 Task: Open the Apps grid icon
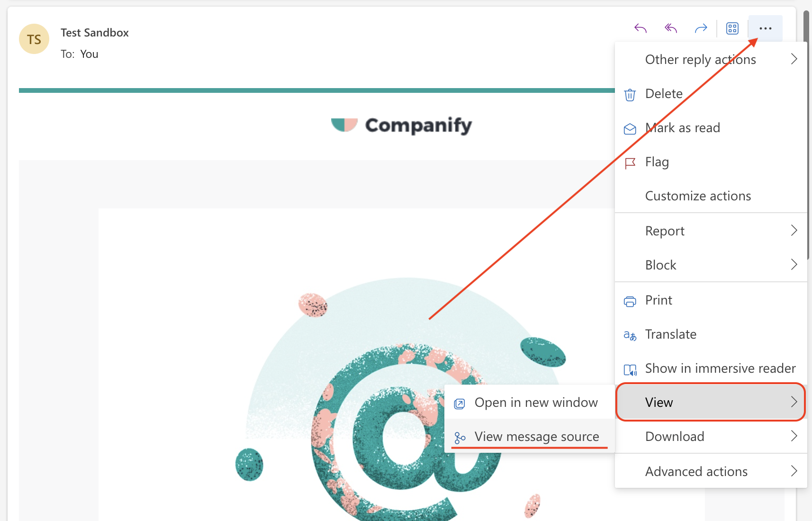[732, 28]
